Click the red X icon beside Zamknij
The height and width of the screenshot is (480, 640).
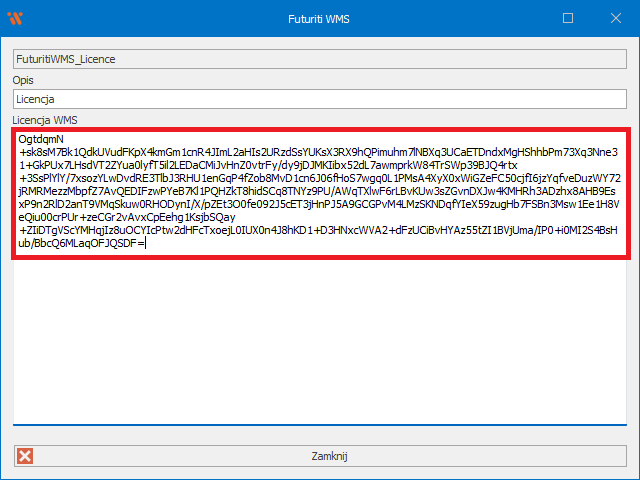click(x=26, y=456)
